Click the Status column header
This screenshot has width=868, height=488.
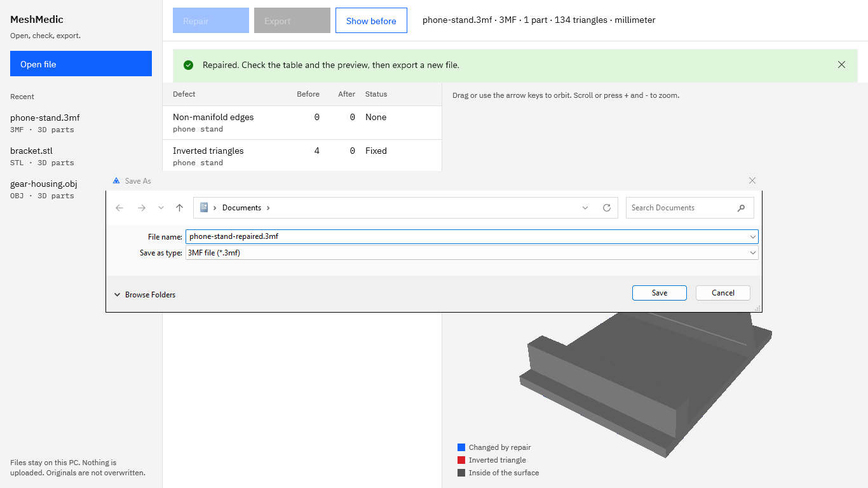376,94
